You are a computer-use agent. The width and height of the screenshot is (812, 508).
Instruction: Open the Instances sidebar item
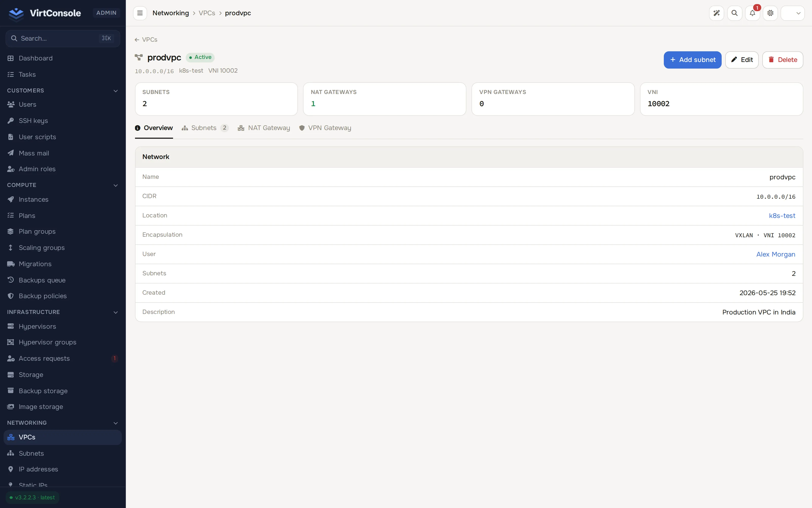coord(63,199)
